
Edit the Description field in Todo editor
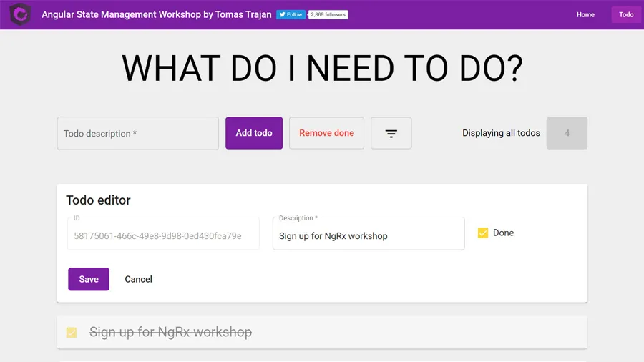pos(369,233)
